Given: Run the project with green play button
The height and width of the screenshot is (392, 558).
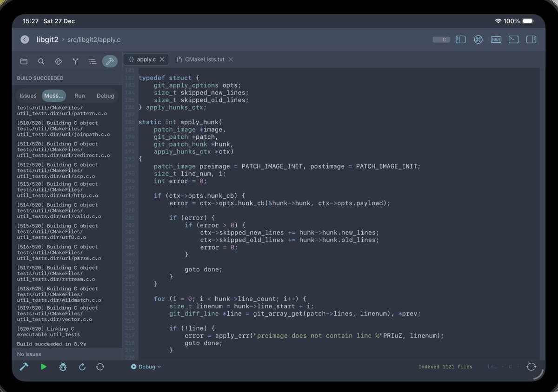Looking at the screenshot, I should click(43, 366).
